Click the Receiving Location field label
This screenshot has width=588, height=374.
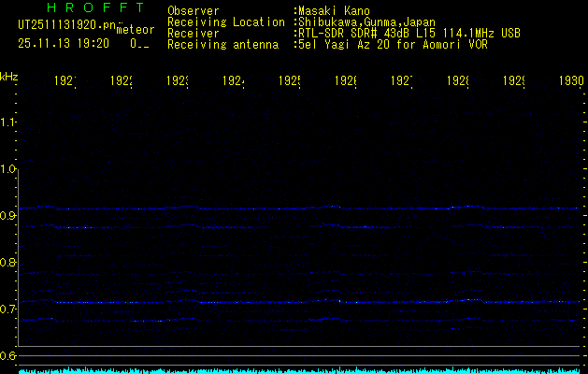point(225,22)
